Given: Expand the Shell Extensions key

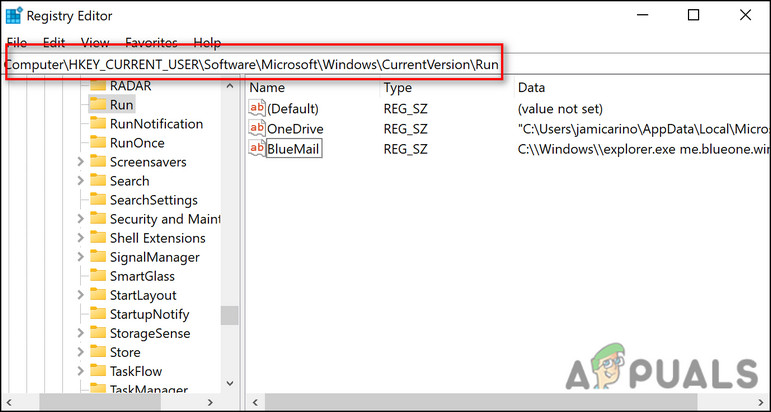Looking at the screenshot, I should 81,238.
